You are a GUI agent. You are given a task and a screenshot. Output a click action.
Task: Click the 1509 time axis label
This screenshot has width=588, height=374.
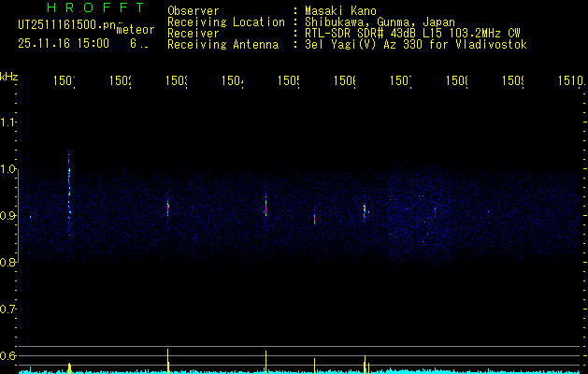point(513,80)
